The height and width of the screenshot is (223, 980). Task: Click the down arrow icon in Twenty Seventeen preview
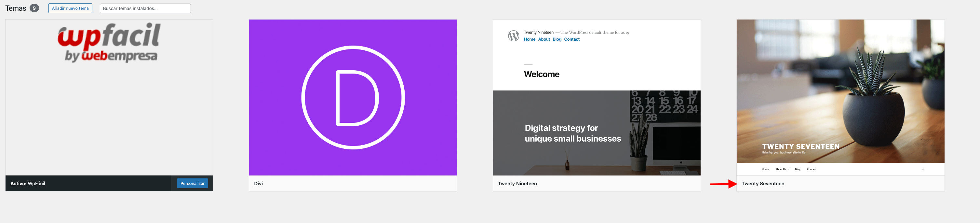click(x=923, y=169)
